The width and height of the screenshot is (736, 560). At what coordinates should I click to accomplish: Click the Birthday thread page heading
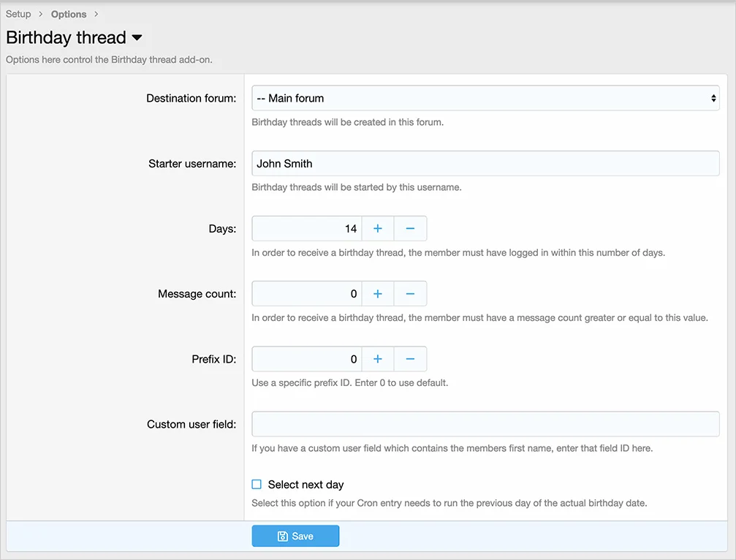(x=66, y=38)
